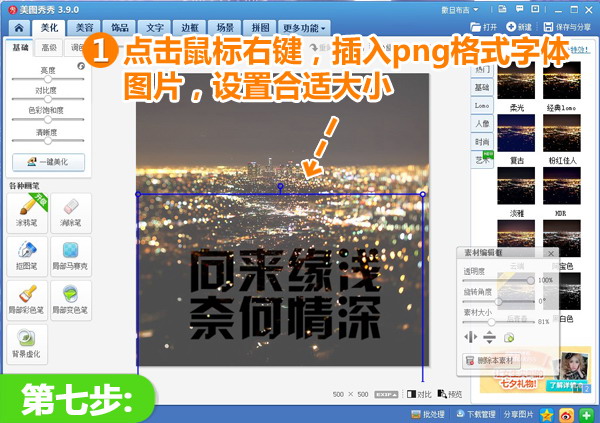Expand the 更多功能 dropdown

(304, 28)
